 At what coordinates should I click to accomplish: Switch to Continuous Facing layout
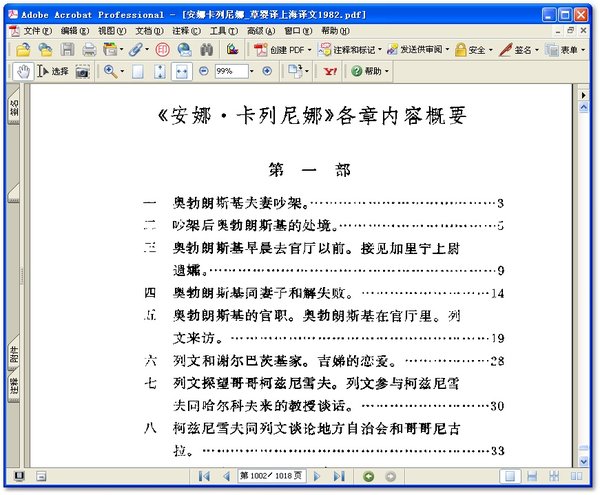pyautogui.click(x=554, y=476)
